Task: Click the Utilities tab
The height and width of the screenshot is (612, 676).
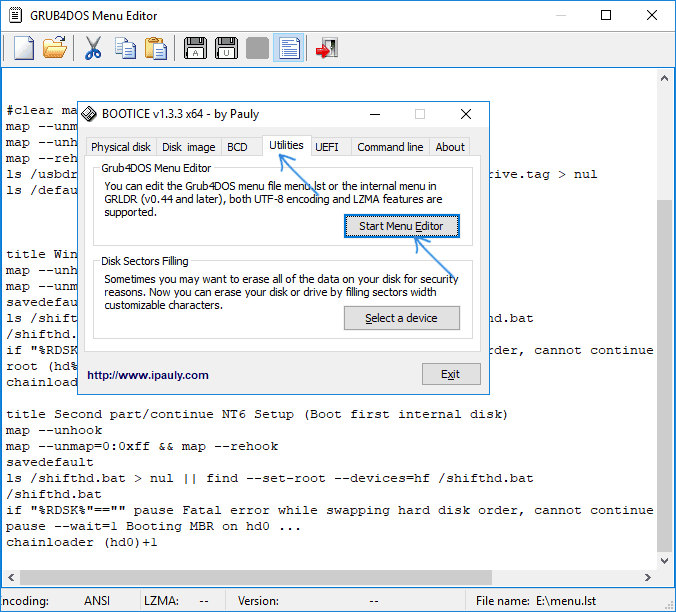Action: pos(286,145)
